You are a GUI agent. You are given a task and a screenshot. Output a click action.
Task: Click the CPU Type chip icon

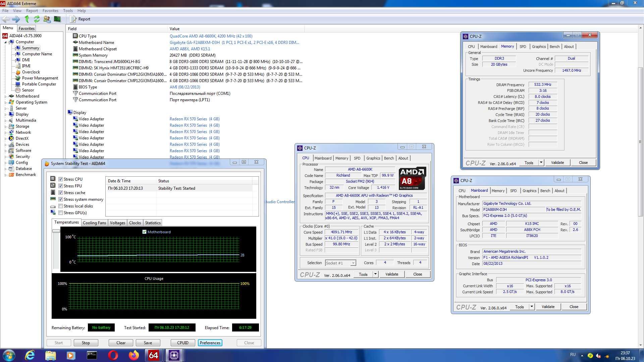[75, 36]
